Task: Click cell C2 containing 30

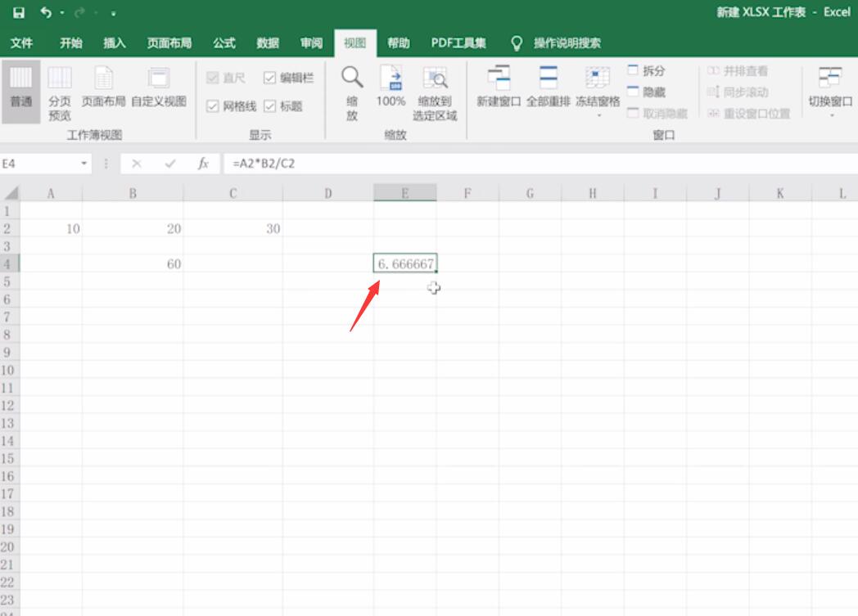Action: pyautogui.click(x=233, y=228)
